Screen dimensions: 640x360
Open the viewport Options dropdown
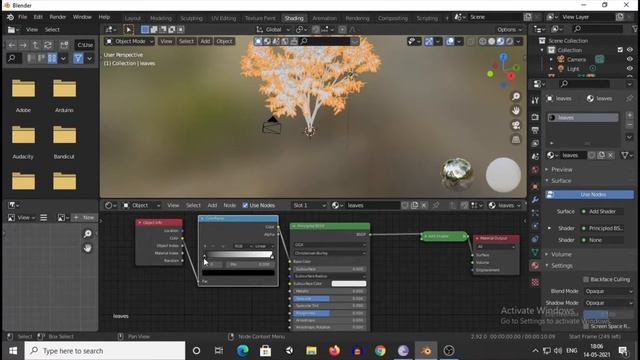coord(509,29)
